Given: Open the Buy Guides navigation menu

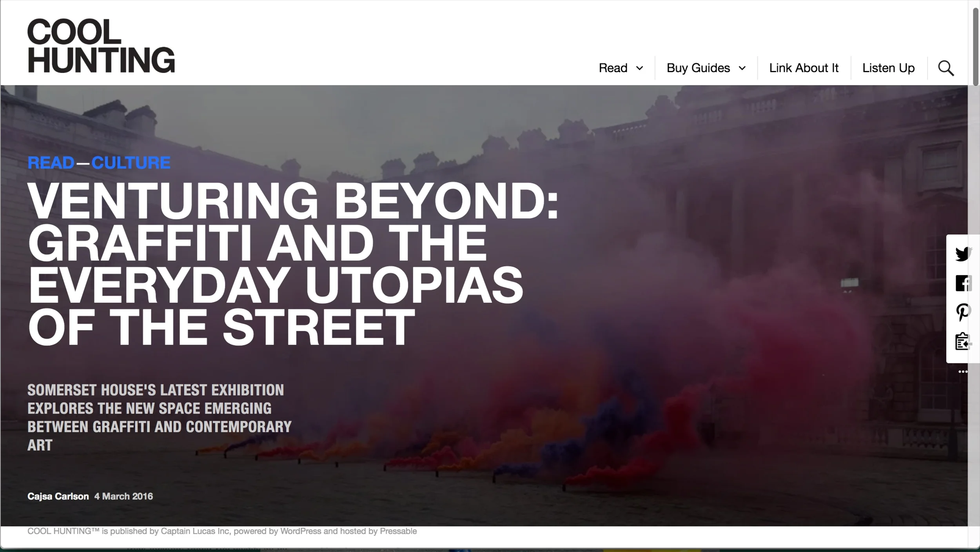Looking at the screenshot, I should pyautogui.click(x=698, y=68).
